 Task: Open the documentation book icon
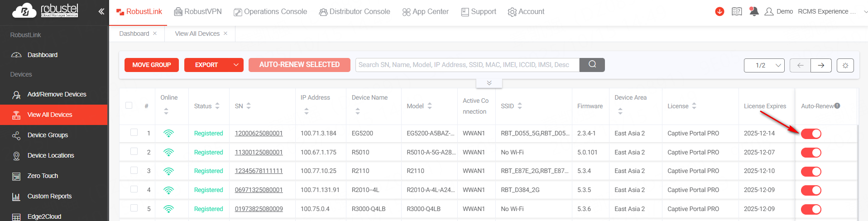[737, 12]
